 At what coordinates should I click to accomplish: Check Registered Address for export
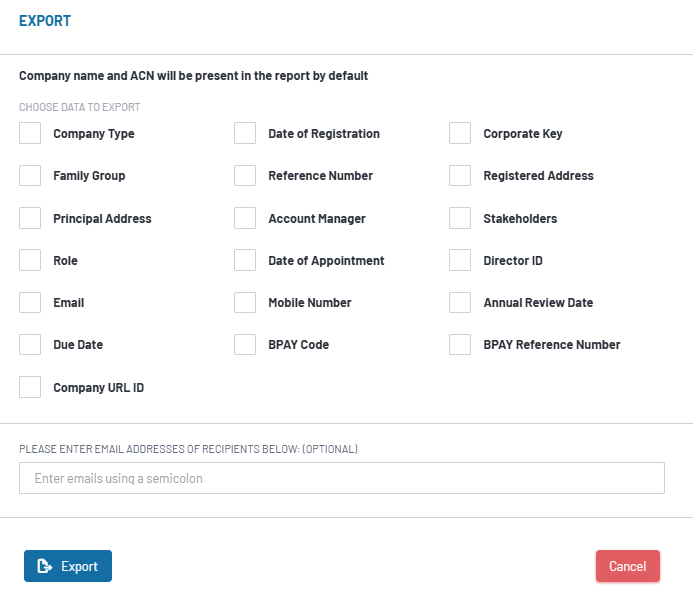click(x=460, y=175)
